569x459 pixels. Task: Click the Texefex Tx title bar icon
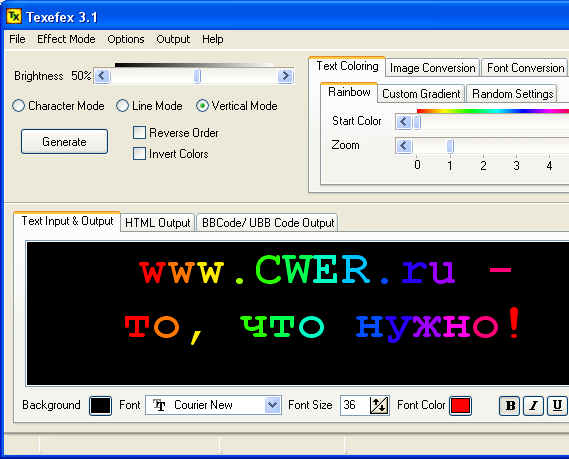14,16
